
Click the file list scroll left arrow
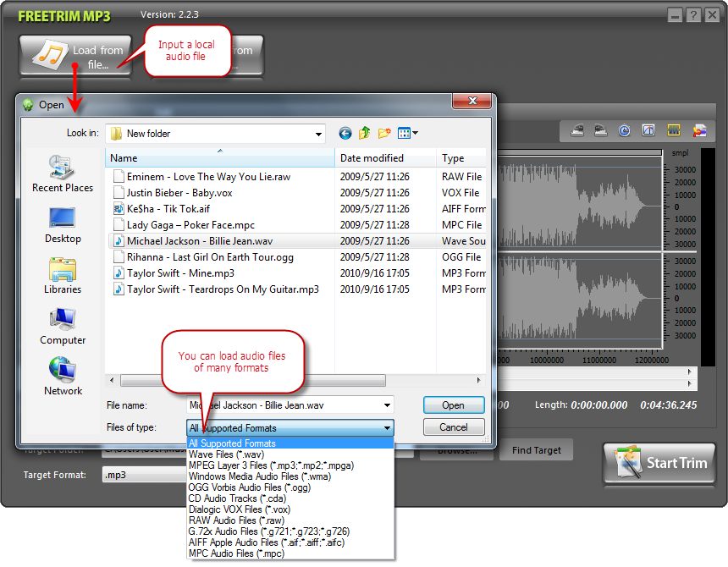pos(112,381)
